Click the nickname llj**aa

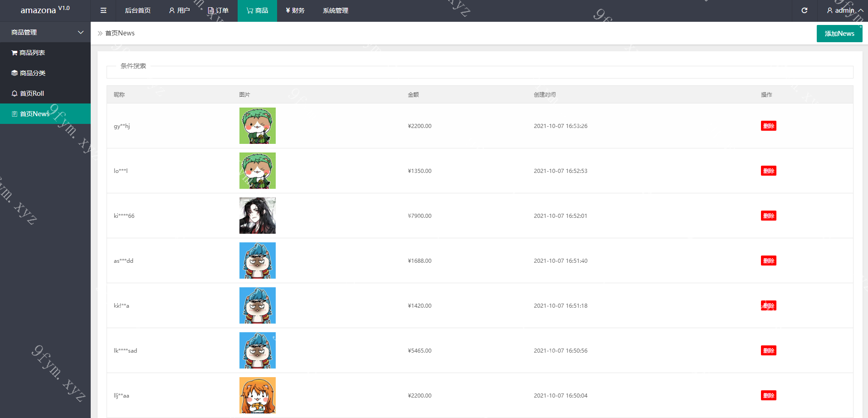[x=122, y=396]
